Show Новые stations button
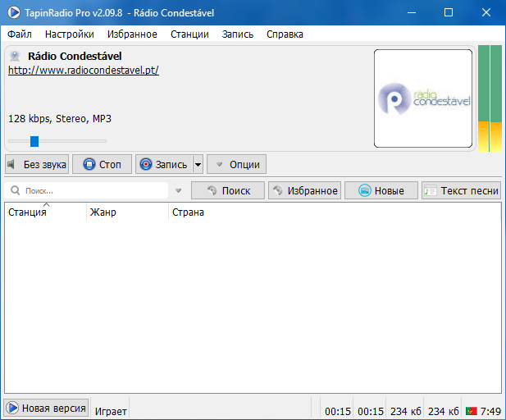The height and width of the screenshot is (420, 506). coord(381,190)
